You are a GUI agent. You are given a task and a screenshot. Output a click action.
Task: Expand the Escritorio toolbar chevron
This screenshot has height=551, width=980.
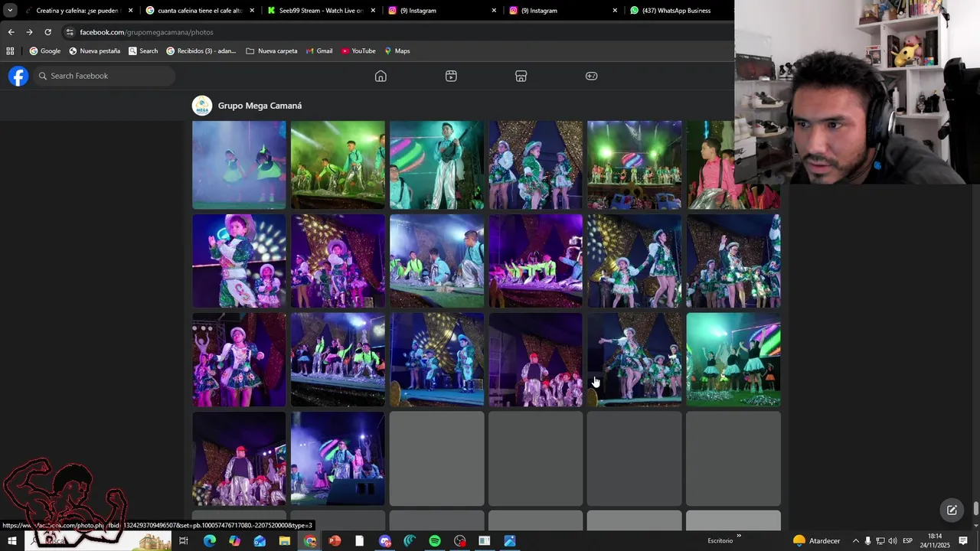739,536
